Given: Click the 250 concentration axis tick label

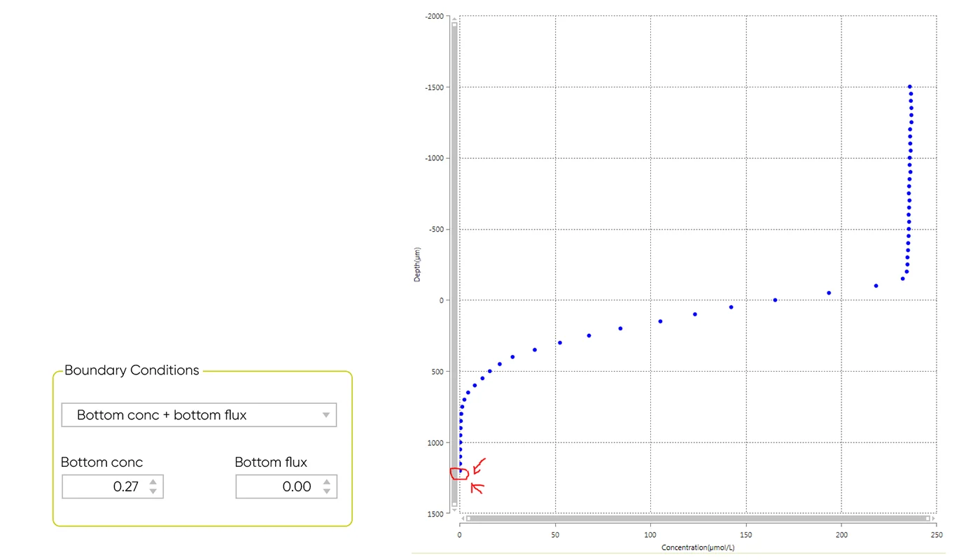Looking at the screenshot, I should (x=936, y=534).
